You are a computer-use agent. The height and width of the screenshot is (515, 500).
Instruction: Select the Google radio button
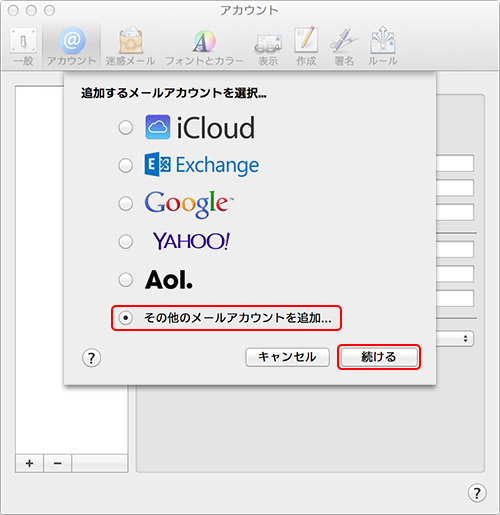126,203
